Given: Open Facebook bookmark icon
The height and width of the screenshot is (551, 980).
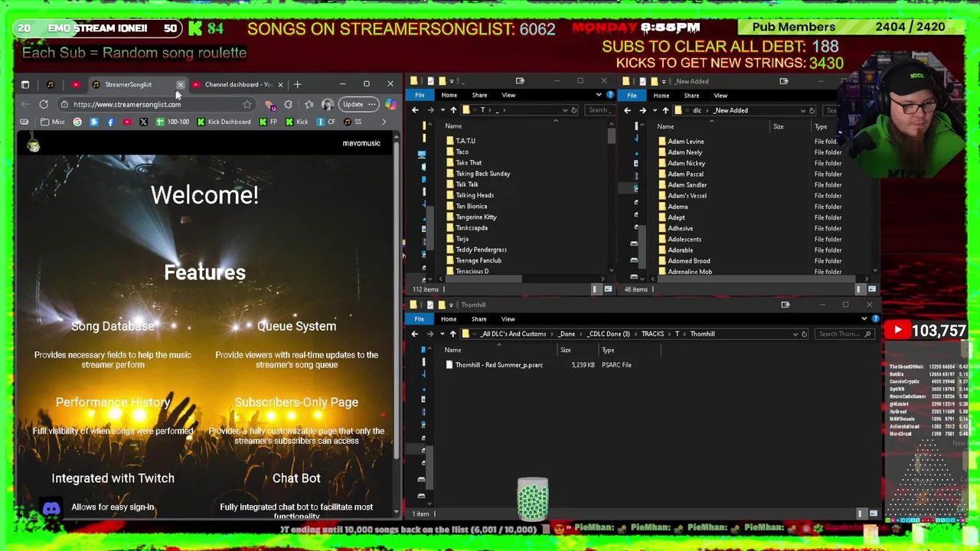Looking at the screenshot, I should 110,122.
